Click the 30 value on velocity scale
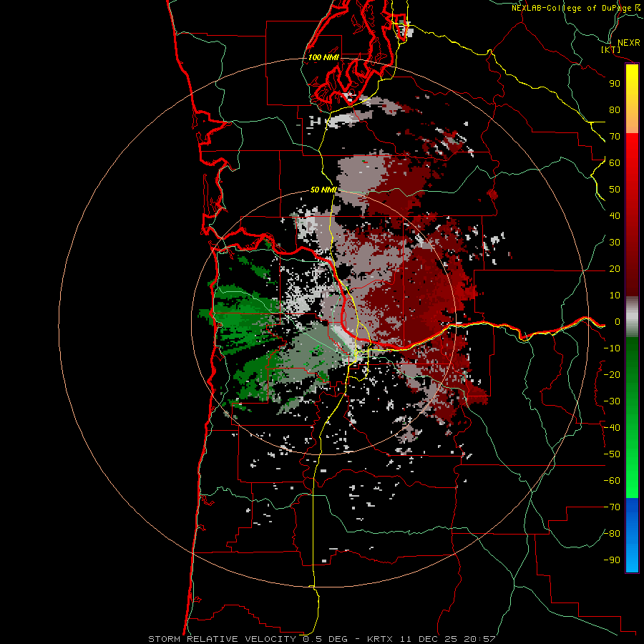Viewport: 644px width, 644px height. coord(615,243)
